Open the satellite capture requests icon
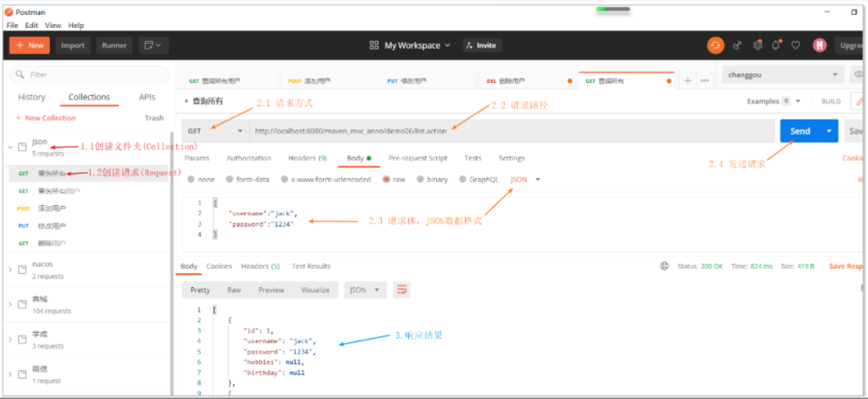This screenshot has width=868, height=399. point(737,45)
